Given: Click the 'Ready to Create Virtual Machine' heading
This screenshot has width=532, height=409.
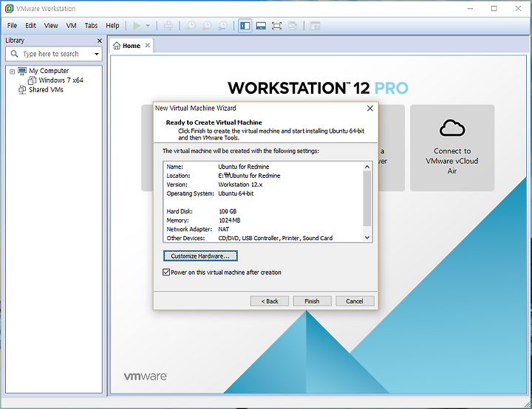Looking at the screenshot, I should [214, 123].
